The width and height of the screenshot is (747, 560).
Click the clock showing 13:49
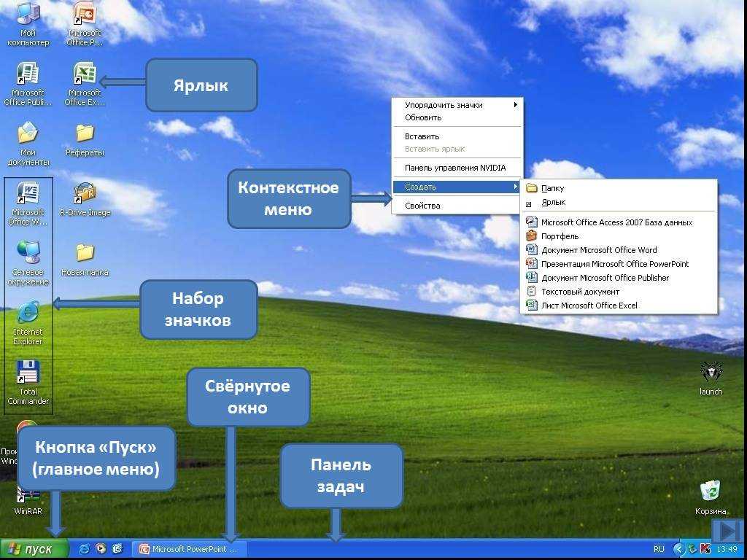(x=727, y=549)
